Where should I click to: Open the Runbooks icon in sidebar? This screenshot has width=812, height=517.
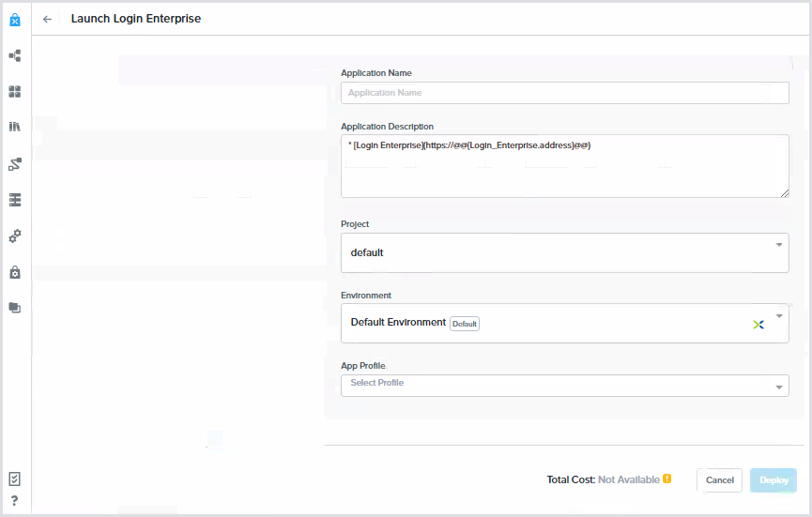tap(15, 163)
